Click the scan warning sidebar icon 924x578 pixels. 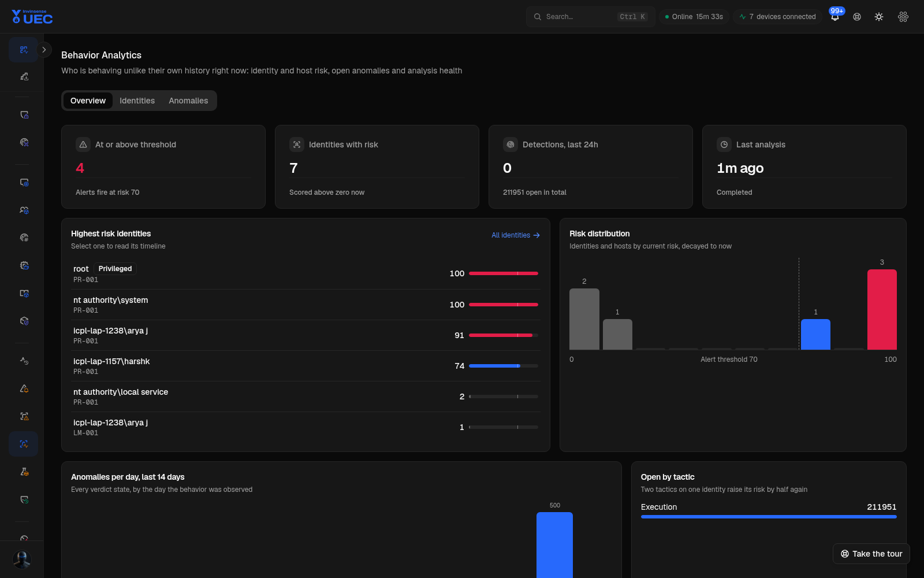[x=24, y=416]
